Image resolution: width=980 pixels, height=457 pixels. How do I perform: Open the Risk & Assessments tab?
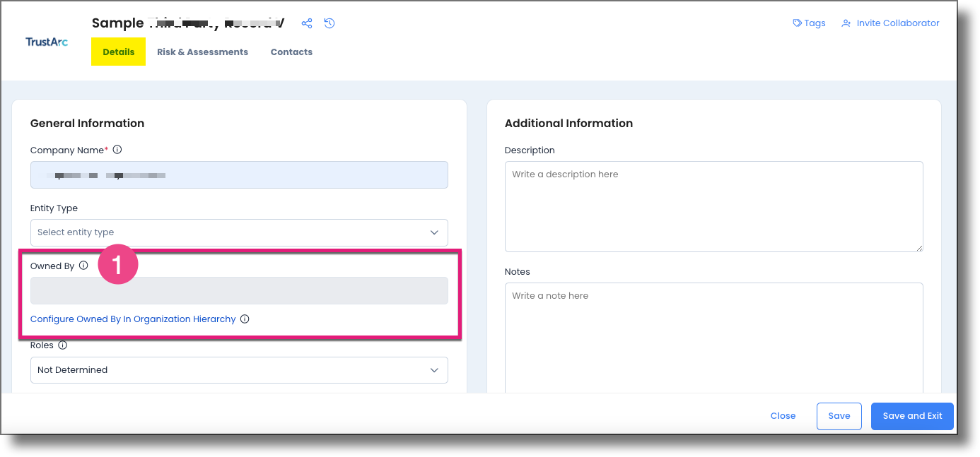(202, 52)
